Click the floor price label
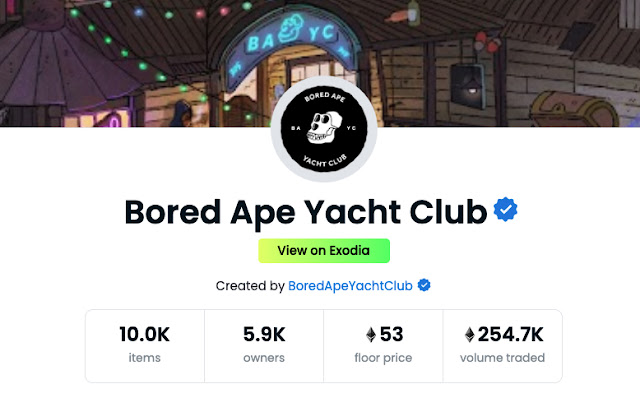The image size is (640, 400). coord(383,357)
